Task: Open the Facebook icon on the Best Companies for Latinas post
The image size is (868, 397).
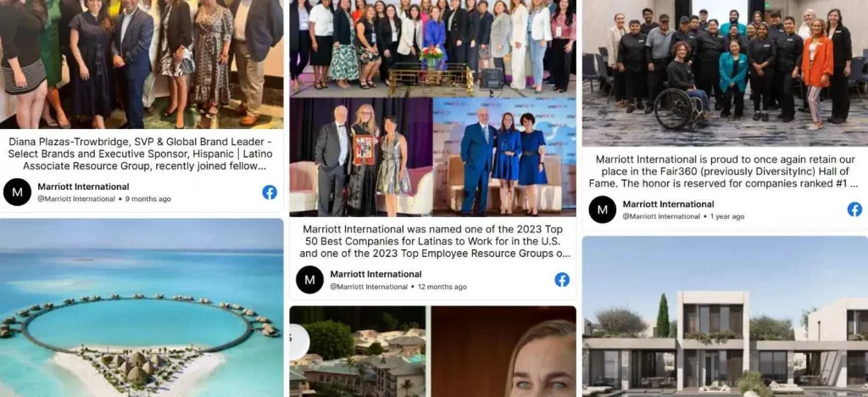Action: (x=562, y=280)
